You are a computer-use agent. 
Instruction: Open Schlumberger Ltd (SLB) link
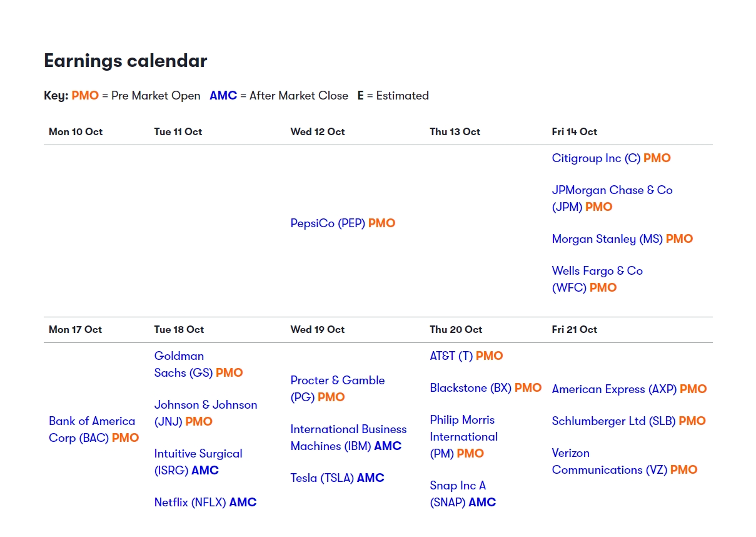pos(613,421)
